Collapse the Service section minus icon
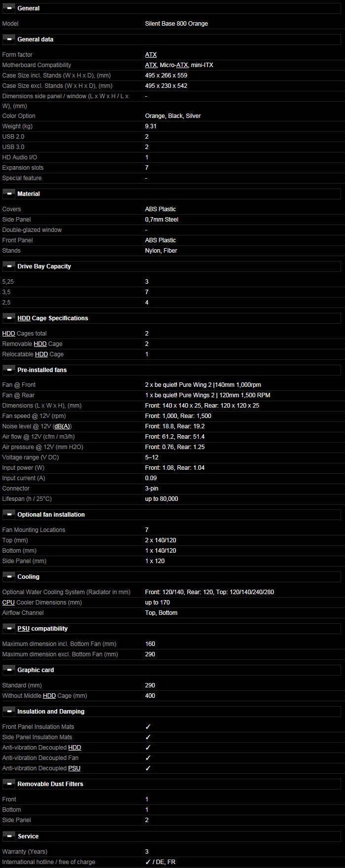 [9, 836]
